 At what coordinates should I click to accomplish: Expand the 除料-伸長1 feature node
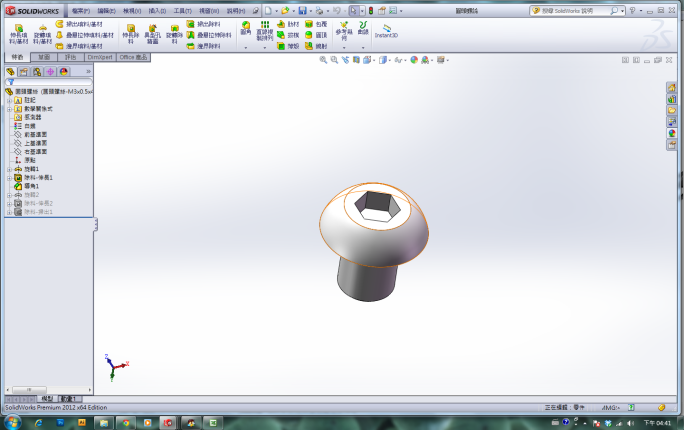pyautogui.click(x=8, y=177)
